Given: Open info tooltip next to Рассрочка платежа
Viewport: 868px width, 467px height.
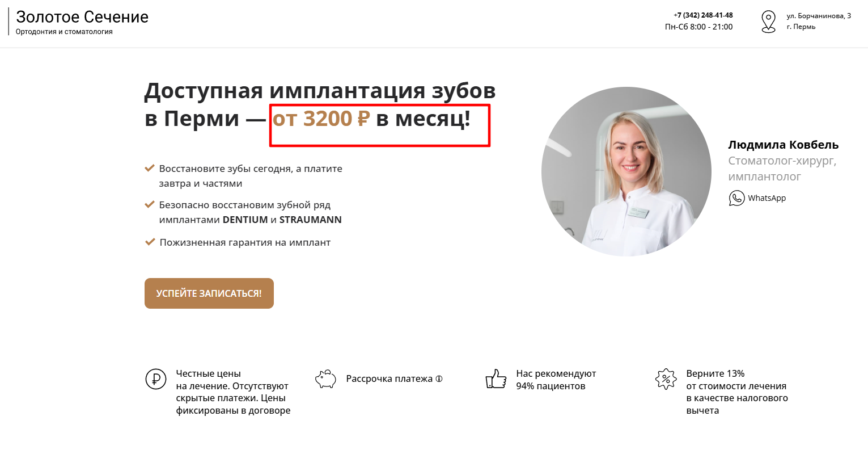Looking at the screenshot, I should [x=439, y=378].
